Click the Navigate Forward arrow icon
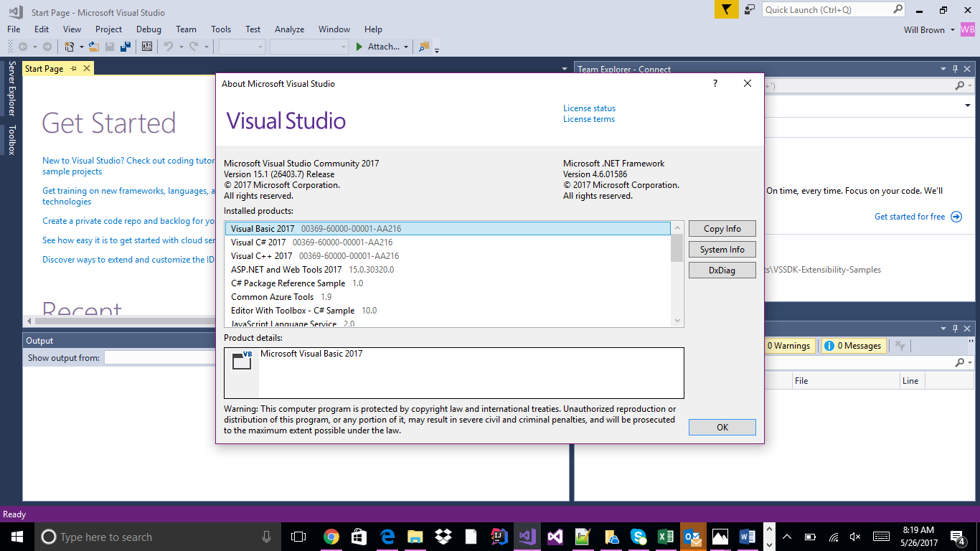 tap(47, 47)
